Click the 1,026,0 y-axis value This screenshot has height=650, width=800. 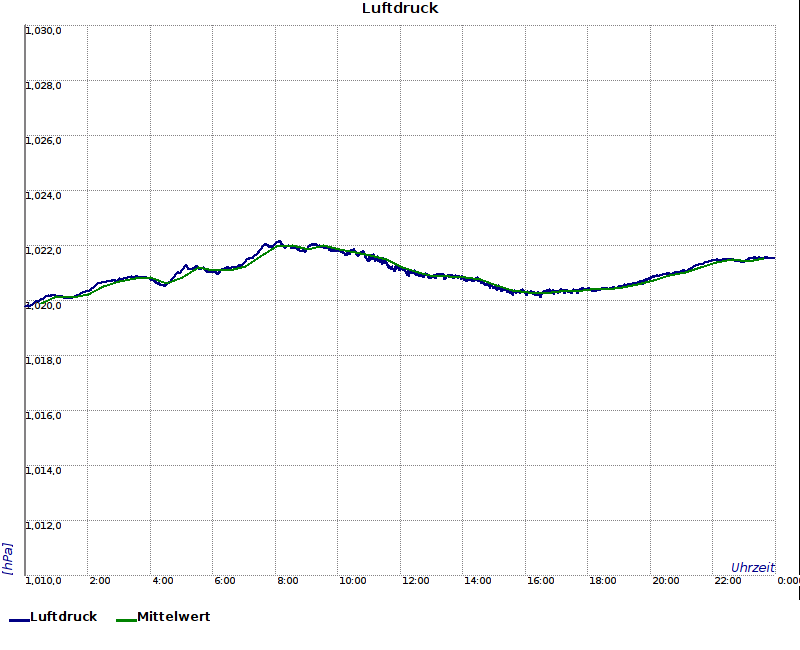pyautogui.click(x=43, y=141)
